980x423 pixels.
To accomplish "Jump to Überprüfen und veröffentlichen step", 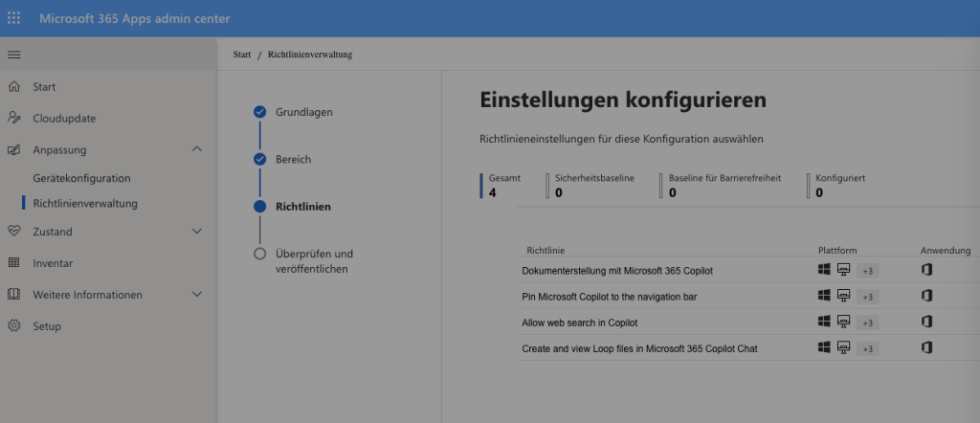I will point(314,262).
